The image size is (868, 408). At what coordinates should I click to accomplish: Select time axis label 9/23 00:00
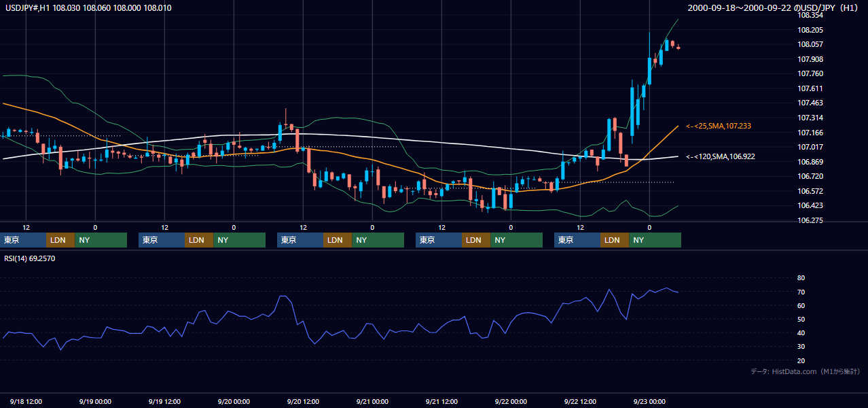pyautogui.click(x=649, y=402)
